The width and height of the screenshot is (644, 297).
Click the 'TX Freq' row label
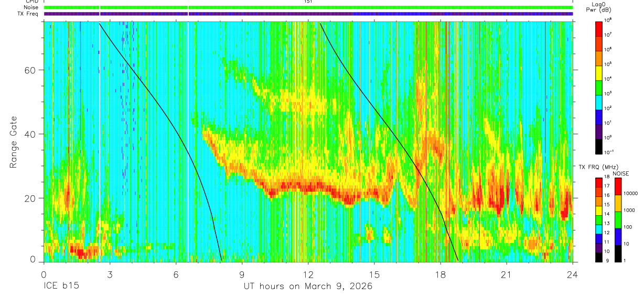point(29,14)
